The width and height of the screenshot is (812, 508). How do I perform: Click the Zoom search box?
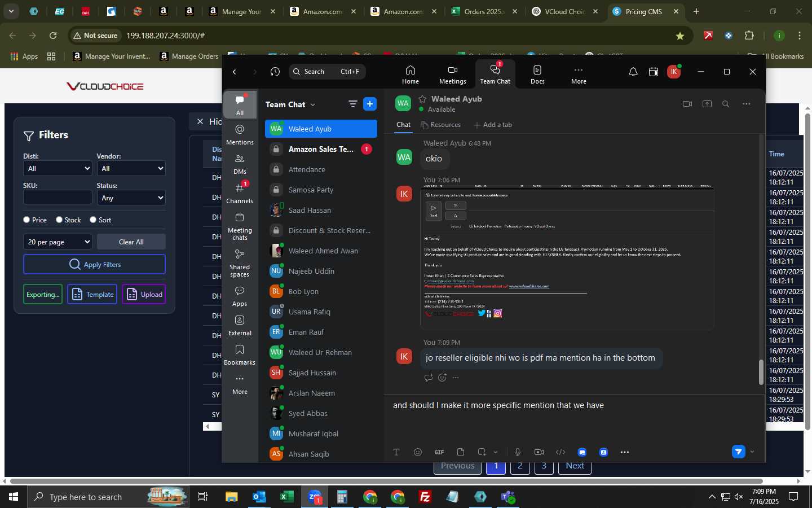(326, 72)
